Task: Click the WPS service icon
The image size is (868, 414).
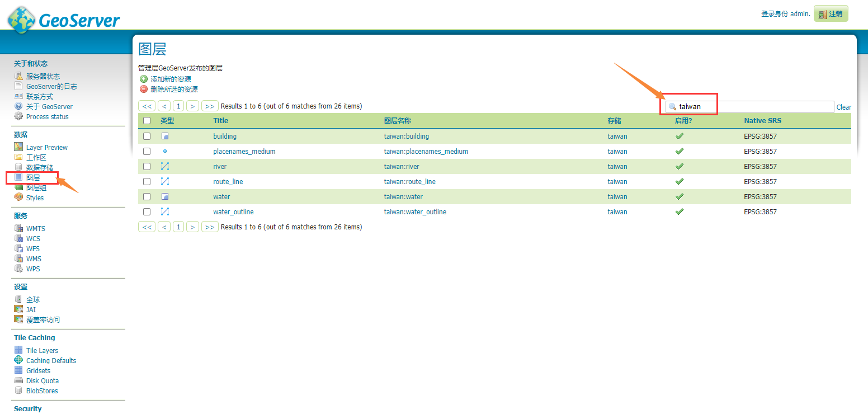Action: pyautogui.click(x=18, y=269)
